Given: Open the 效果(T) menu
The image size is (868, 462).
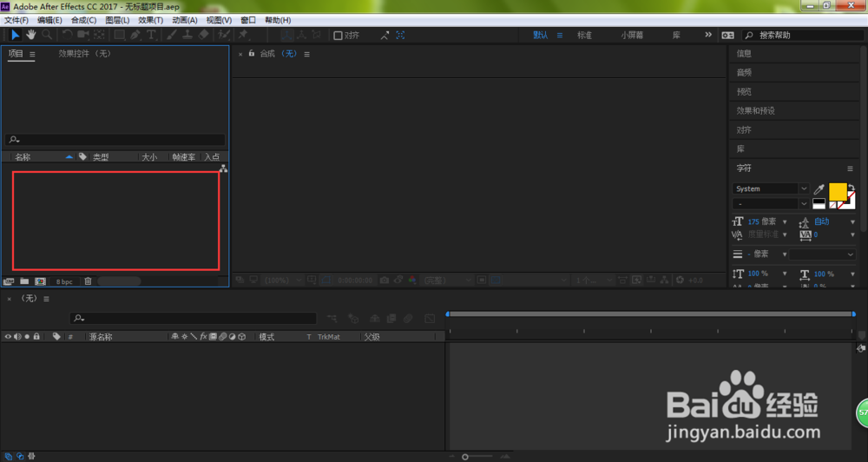Looking at the screenshot, I should coord(150,20).
